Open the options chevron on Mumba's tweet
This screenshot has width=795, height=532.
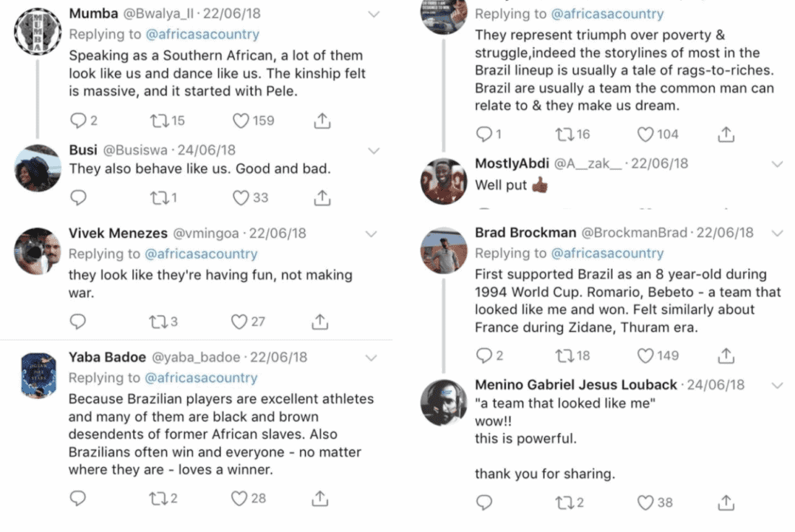click(x=373, y=14)
